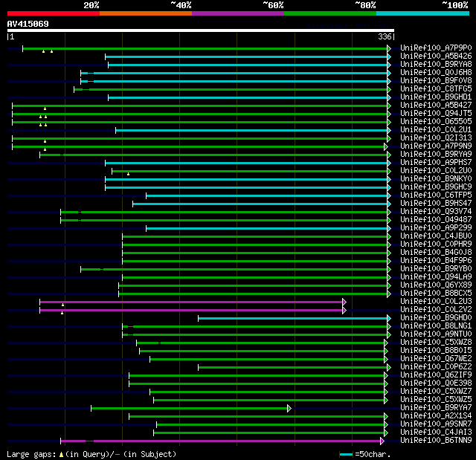Click the cyan 50char scale marker
This screenshot has width=476, height=460.
pyautogui.click(x=346, y=454)
